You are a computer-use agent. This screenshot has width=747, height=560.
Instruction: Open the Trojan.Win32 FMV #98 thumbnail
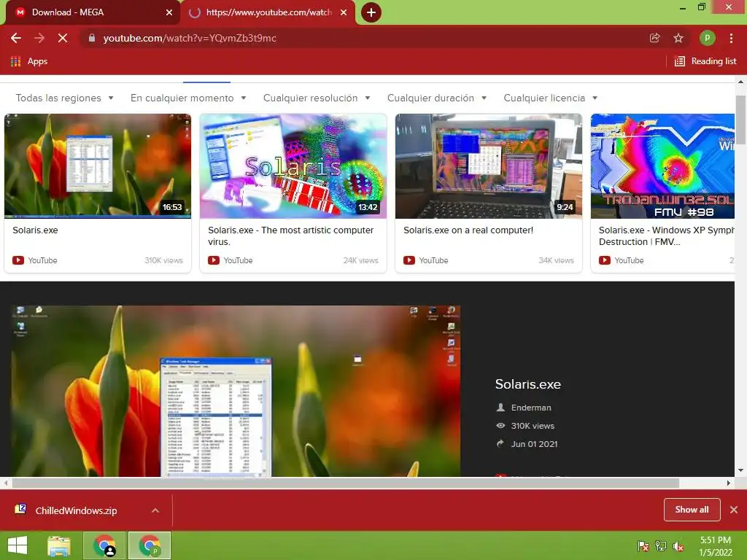point(662,166)
